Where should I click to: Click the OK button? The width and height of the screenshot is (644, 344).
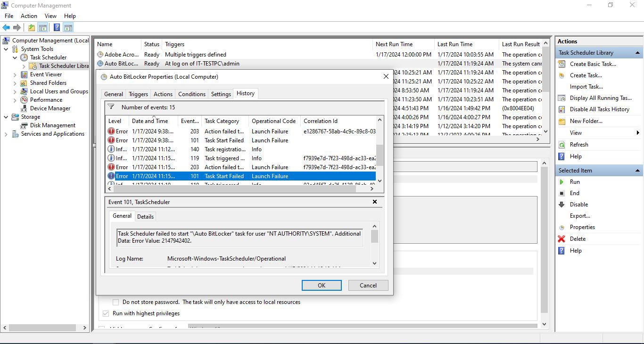click(322, 286)
